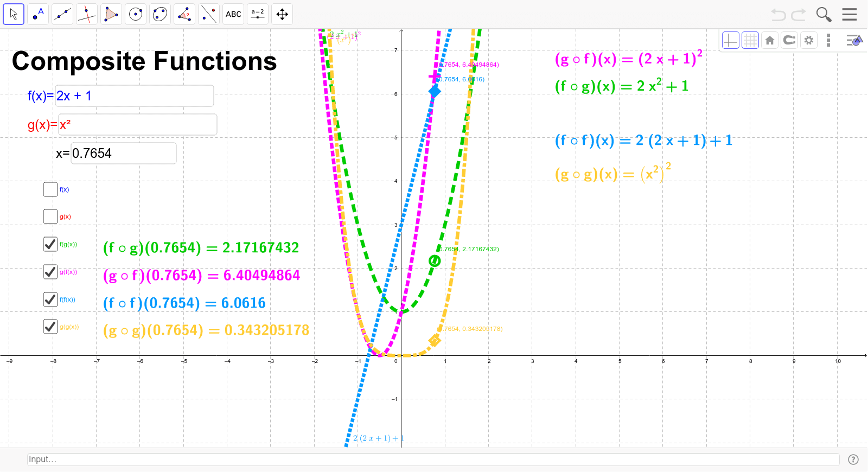This screenshot has height=472, width=868.
Task: Expand the graphics settings gear options
Action: coord(809,40)
